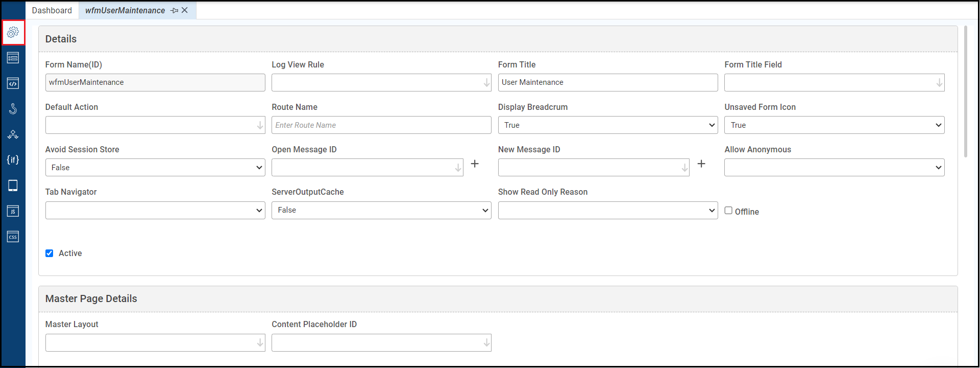Switch to the Dashboard tab

[52, 11]
